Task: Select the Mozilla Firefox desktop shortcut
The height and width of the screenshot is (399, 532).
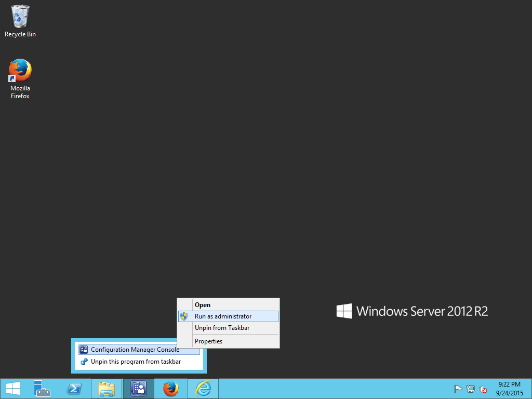Action: tap(20, 79)
